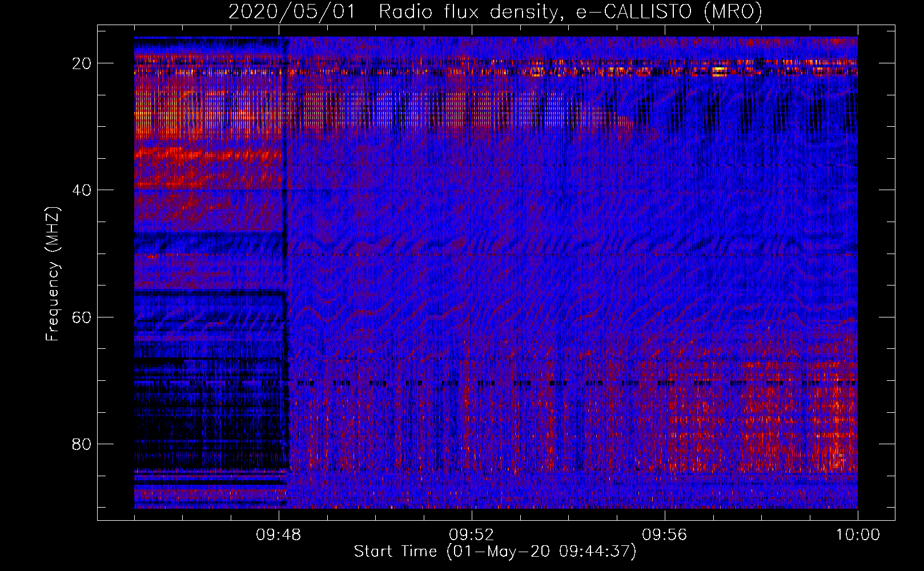Click the 10:00 time tick label
This screenshot has height=571, width=924.
pyautogui.click(x=858, y=535)
